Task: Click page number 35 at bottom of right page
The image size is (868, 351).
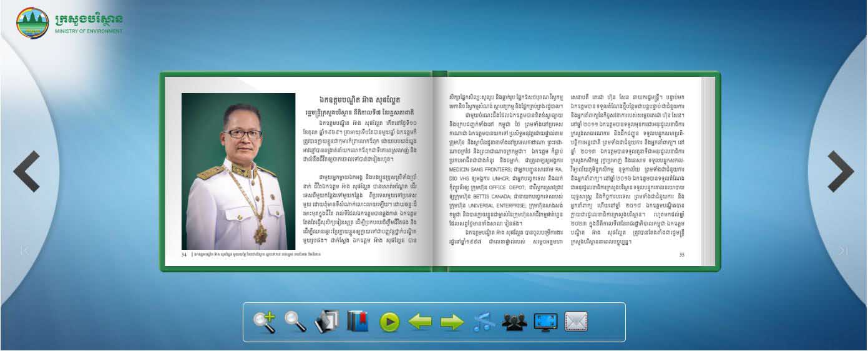Action: [682, 254]
